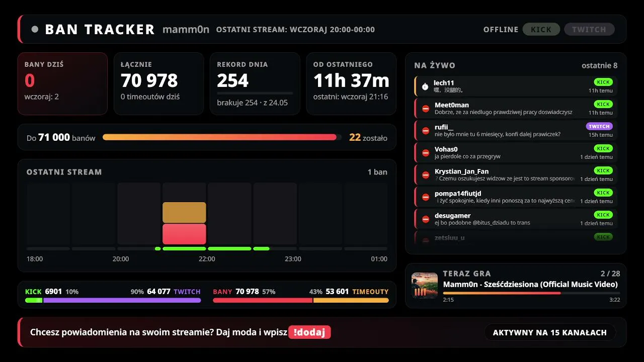
Task: Click the red ban block in stream chart
Action: pyautogui.click(x=184, y=234)
